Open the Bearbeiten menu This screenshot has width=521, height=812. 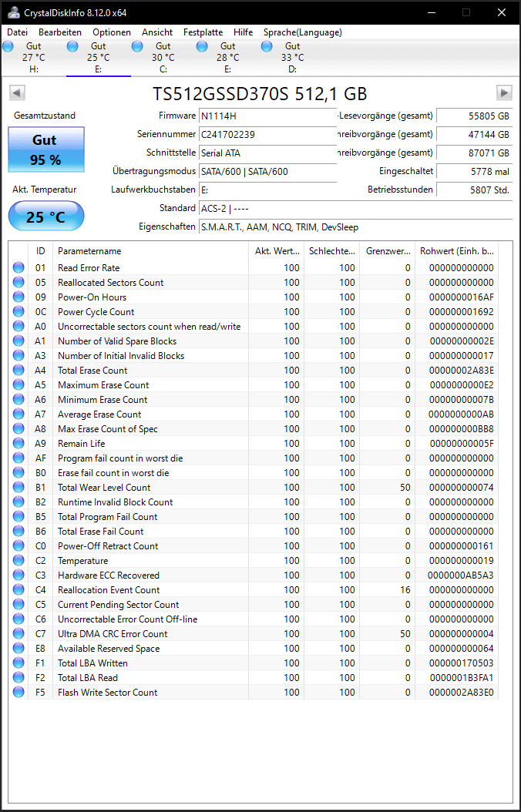[60, 32]
